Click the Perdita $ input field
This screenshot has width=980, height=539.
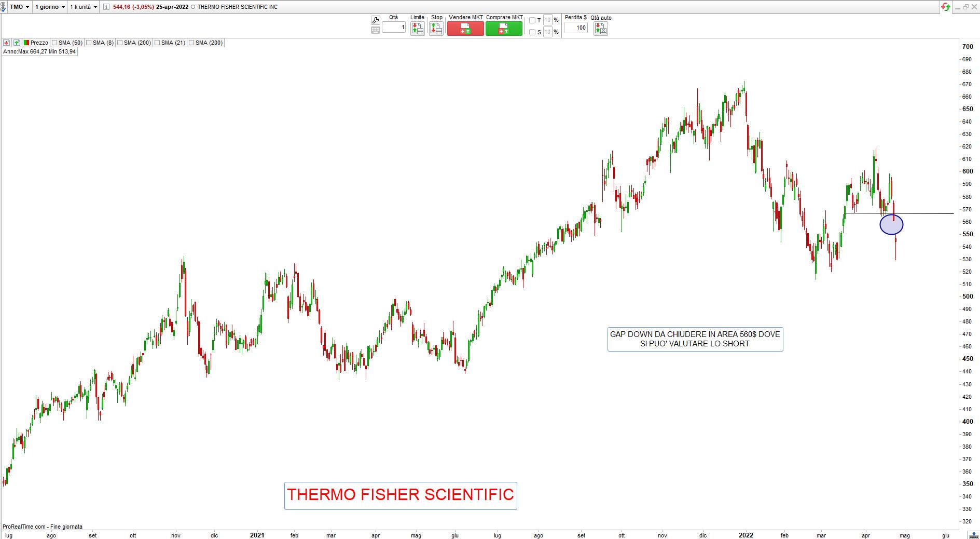pyautogui.click(x=575, y=28)
